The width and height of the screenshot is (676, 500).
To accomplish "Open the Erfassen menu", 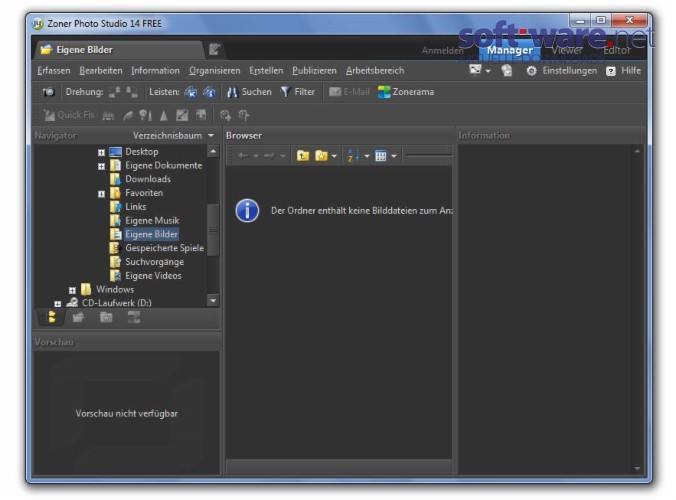I will [53, 70].
